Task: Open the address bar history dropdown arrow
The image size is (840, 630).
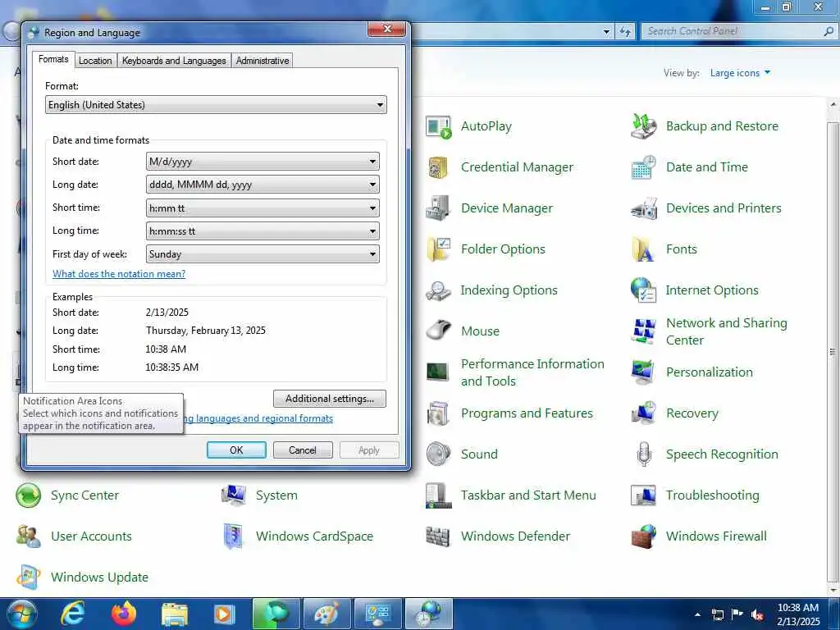Action: 606,32
